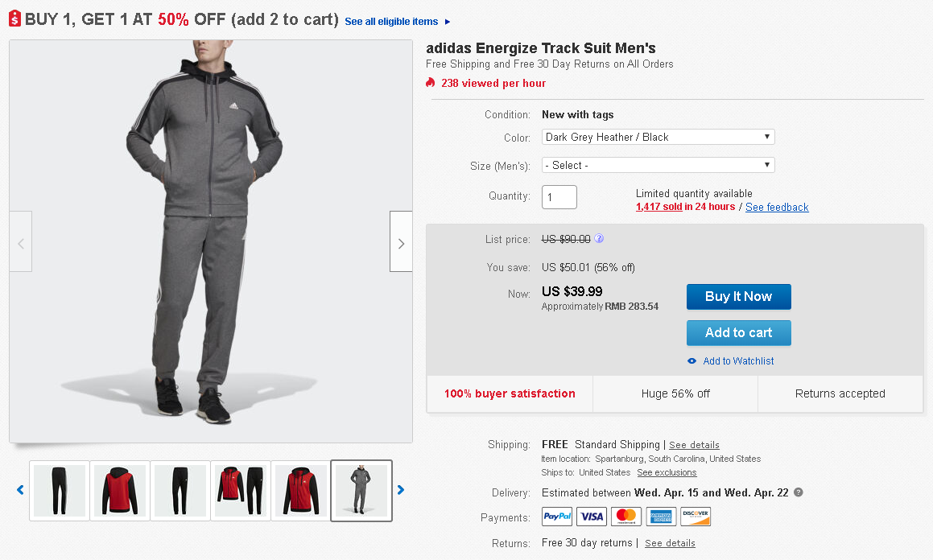Click the Visa card icon
Screen dimensions: 933x560
point(592,517)
